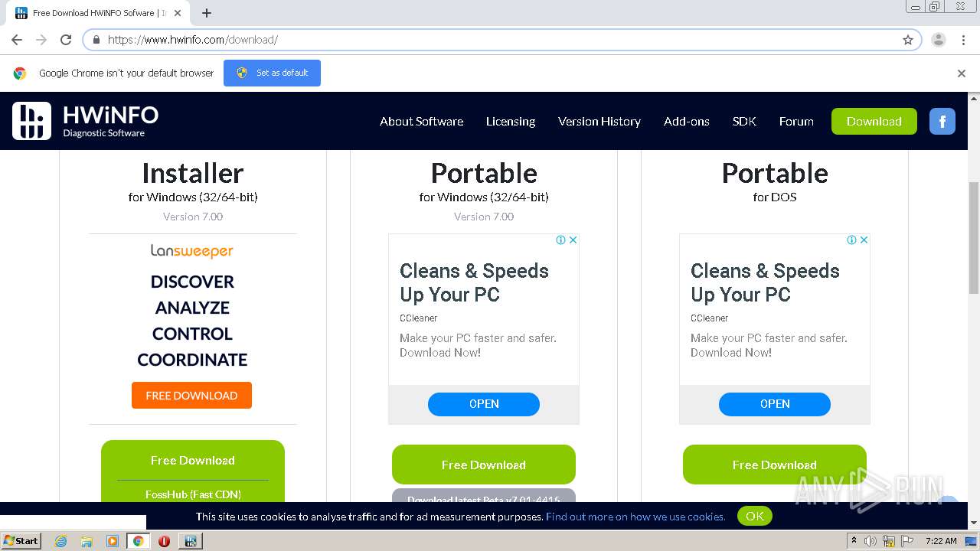The image size is (980, 551).
Task: Open the SDK page
Action: click(744, 121)
